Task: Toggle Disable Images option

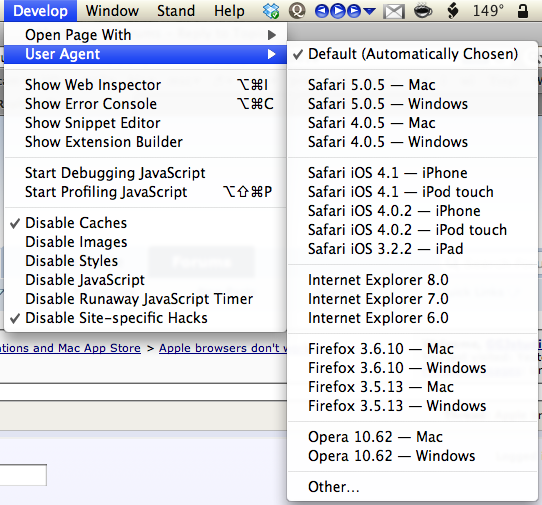Action: (145, 242)
